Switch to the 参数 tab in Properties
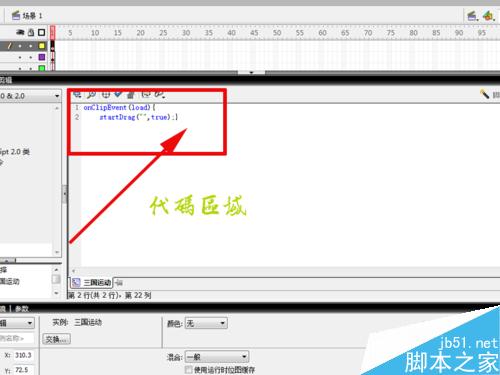This screenshot has width=500, height=375. tap(22, 309)
